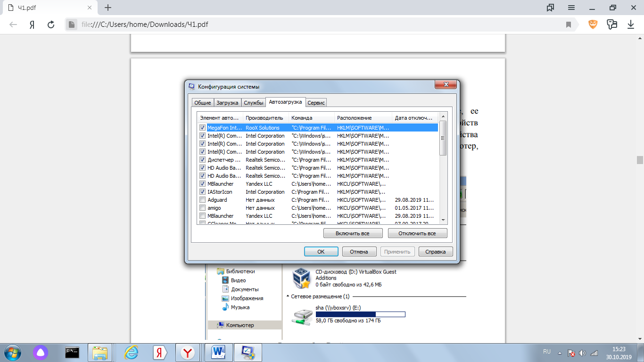Click the VirtualBox CD drive icon
644x362 pixels.
[301, 278]
